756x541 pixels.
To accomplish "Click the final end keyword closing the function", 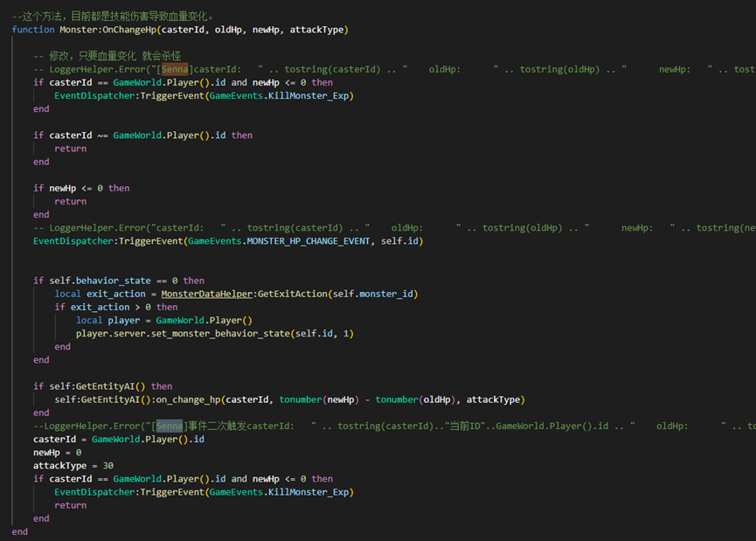I will click(x=20, y=531).
